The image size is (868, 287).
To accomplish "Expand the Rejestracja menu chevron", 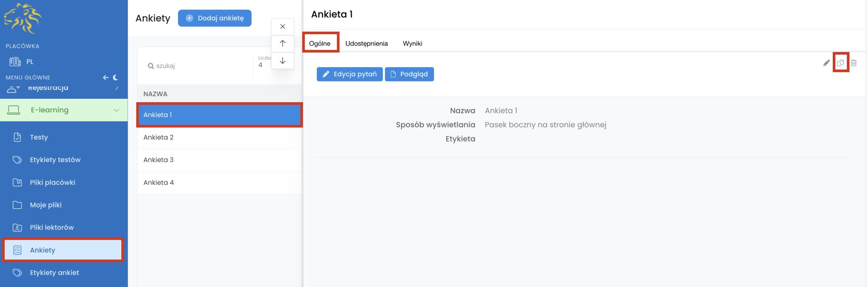I will tap(117, 88).
